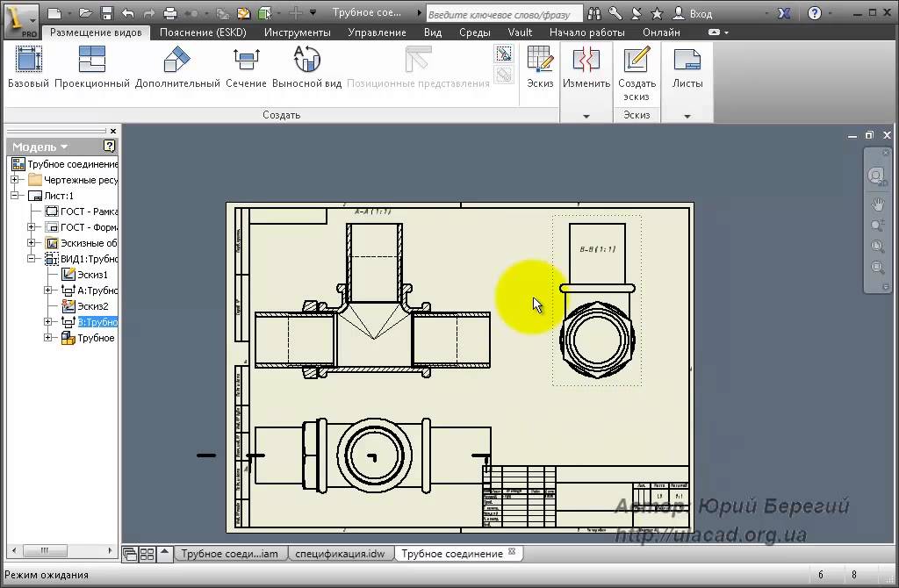Select Трубное соединение root node

(65, 164)
